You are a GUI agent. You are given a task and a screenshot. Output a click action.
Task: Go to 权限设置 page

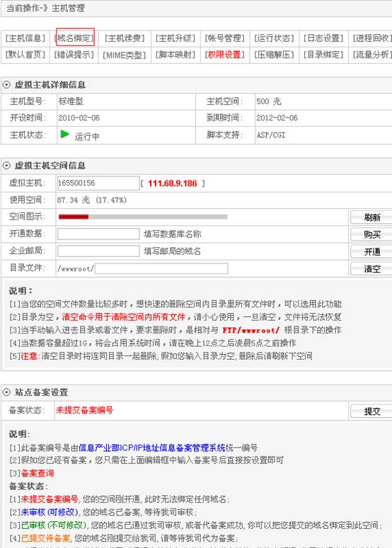click(225, 55)
